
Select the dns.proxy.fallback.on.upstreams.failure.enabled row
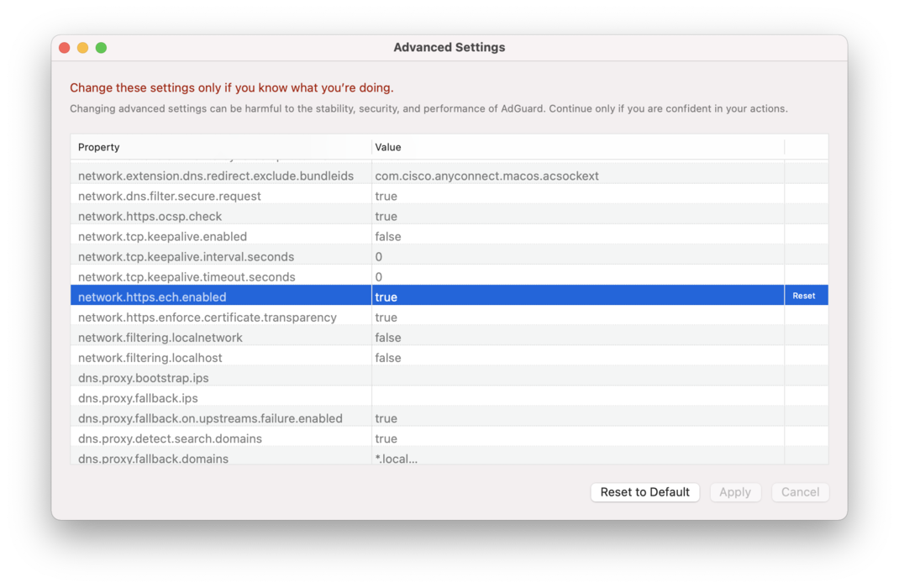click(210, 418)
